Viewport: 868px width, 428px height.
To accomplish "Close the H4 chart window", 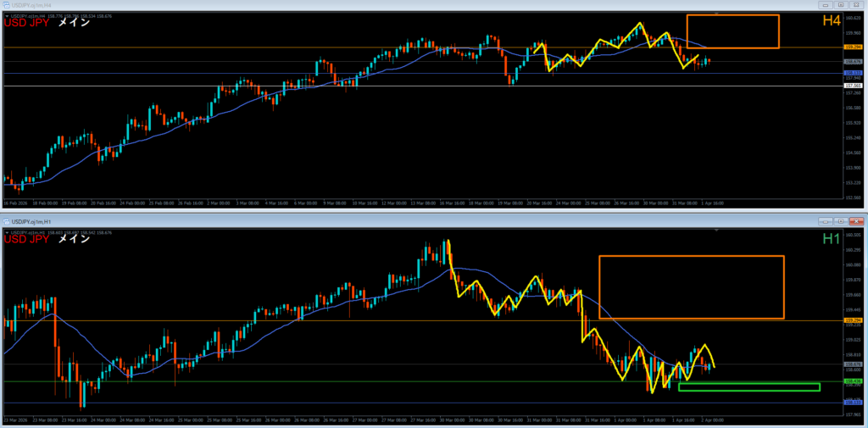I will click(855, 5).
